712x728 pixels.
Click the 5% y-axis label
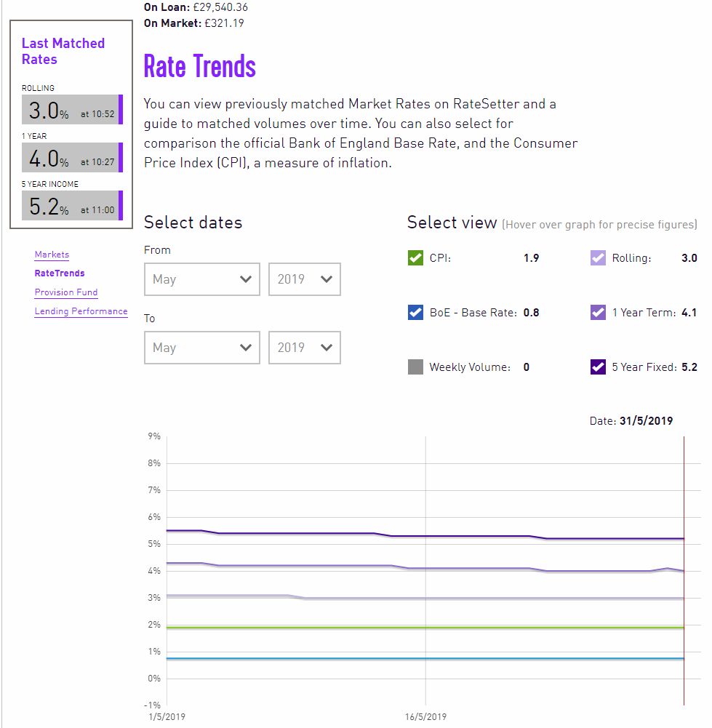(x=154, y=544)
